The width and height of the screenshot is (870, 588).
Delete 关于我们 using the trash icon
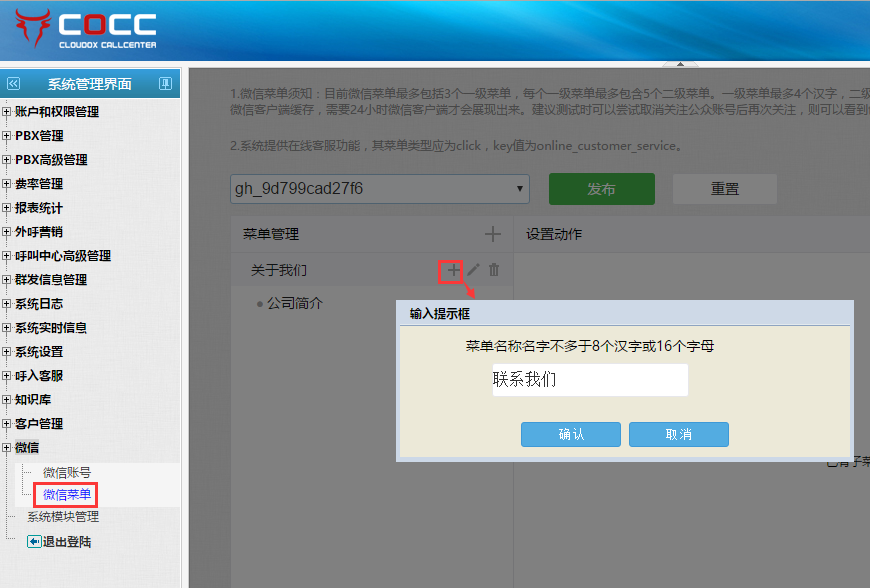(494, 270)
